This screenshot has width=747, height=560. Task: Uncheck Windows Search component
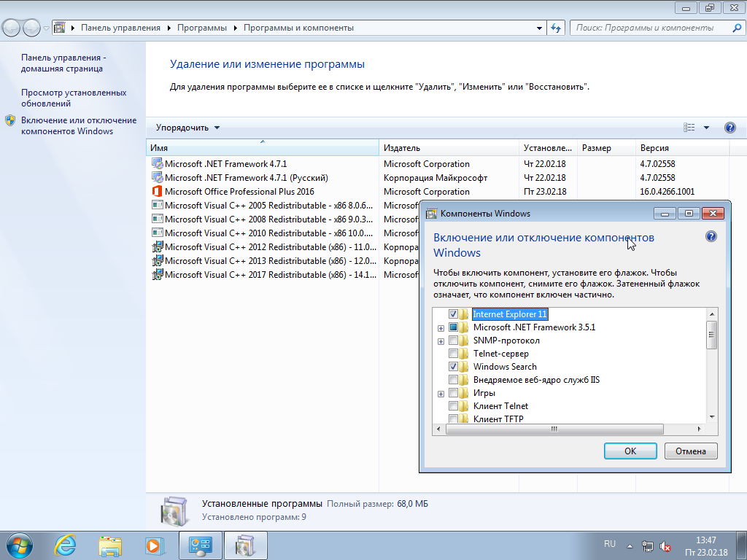click(x=453, y=367)
